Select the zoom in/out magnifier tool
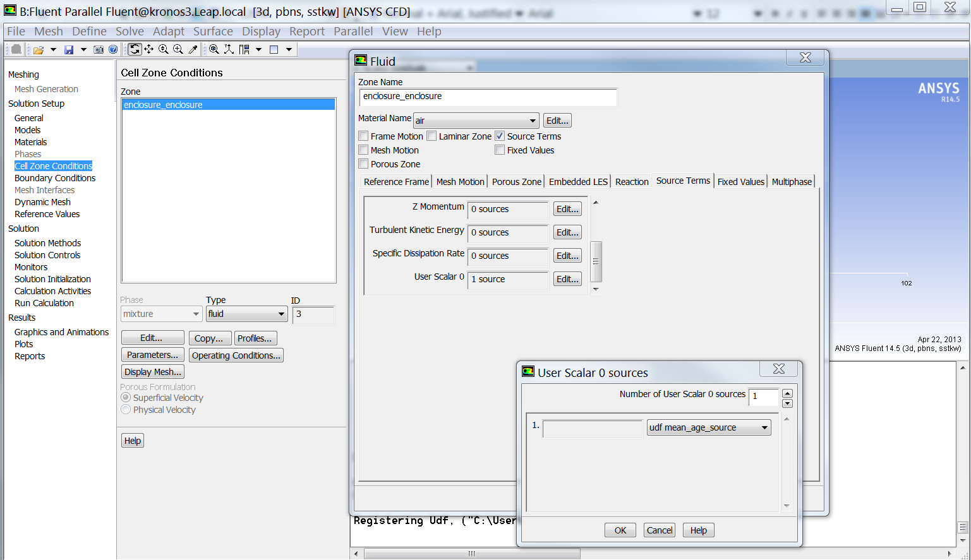971x560 pixels. (x=164, y=49)
